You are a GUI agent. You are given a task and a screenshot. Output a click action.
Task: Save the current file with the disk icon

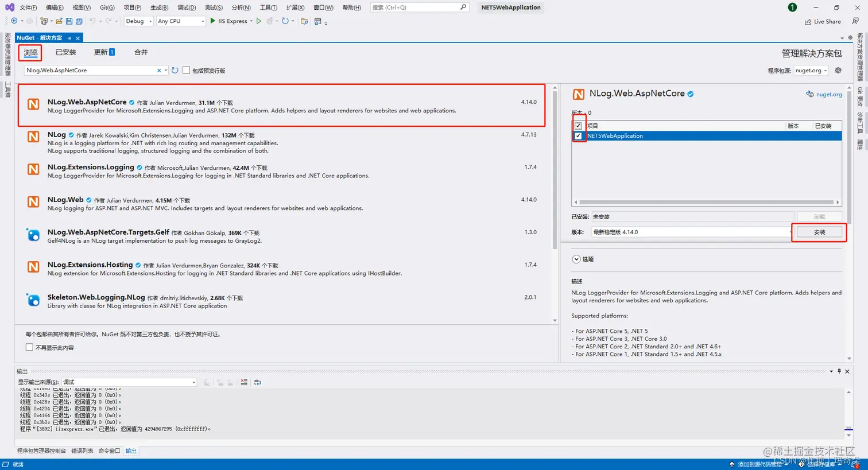69,21
